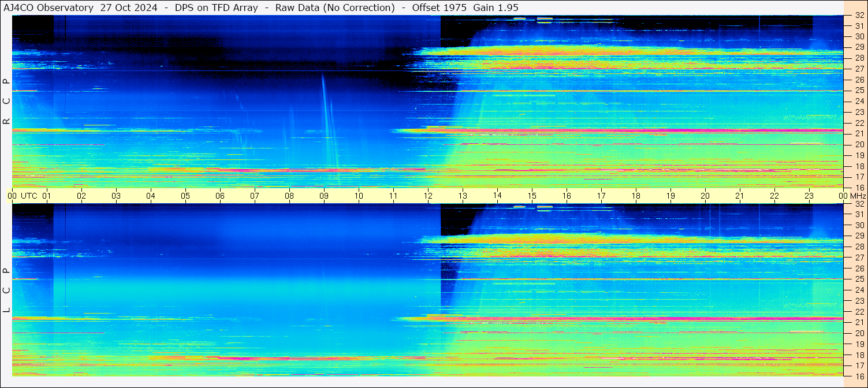This screenshot has width=868, height=388.
Task: Select hour 12 on the time axis
Action: (x=428, y=196)
